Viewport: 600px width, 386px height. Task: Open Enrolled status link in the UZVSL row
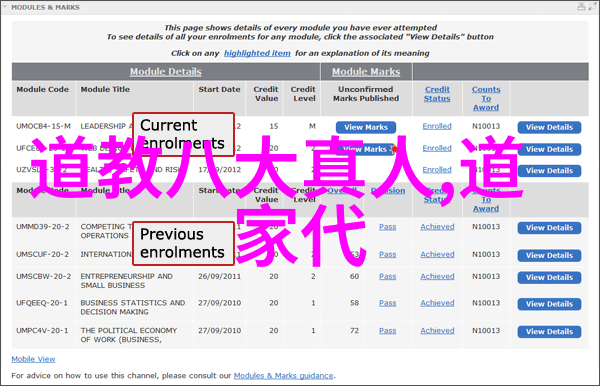437,169
